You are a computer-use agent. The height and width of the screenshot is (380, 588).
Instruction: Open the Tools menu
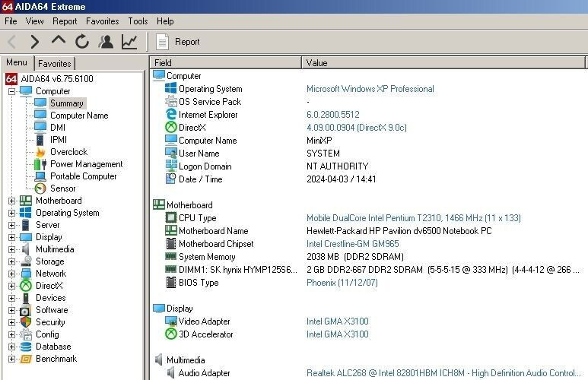[x=138, y=21]
